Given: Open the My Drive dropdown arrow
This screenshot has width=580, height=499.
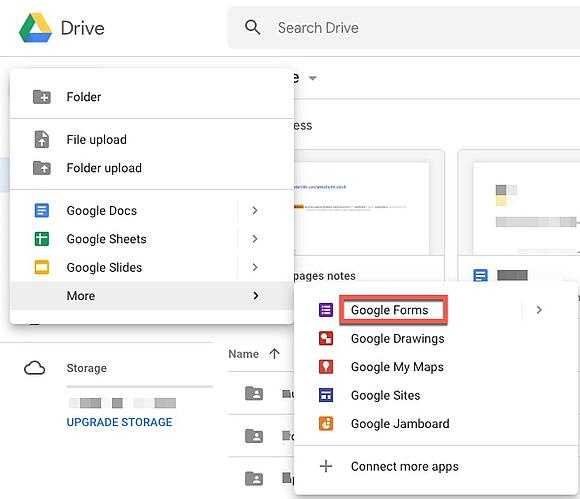Looking at the screenshot, I should [x=313, y=78].
